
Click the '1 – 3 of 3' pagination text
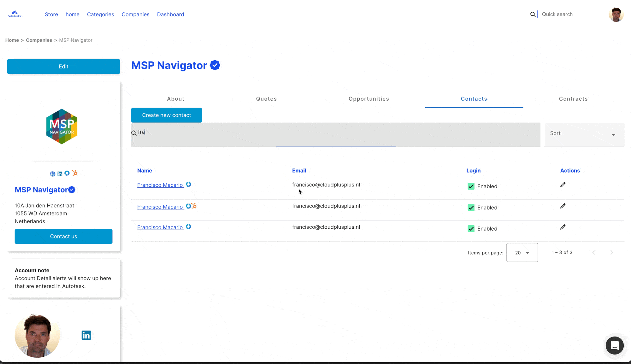point(562,252)
